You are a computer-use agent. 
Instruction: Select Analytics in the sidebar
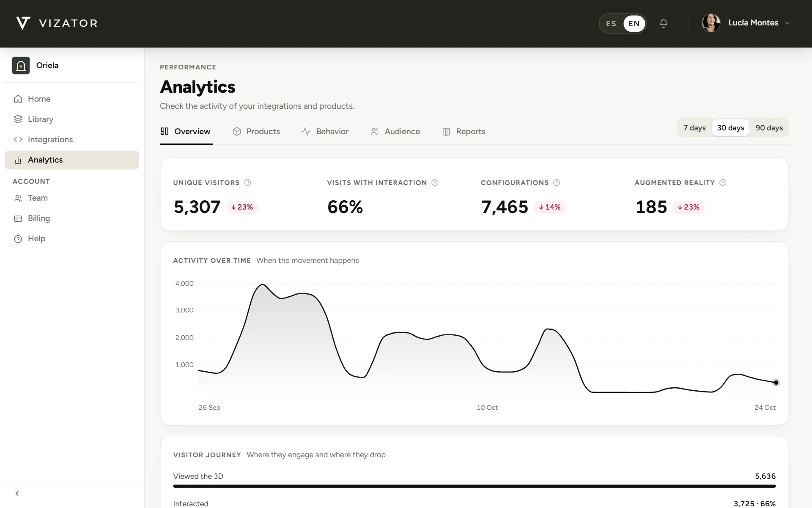(72, 160)
